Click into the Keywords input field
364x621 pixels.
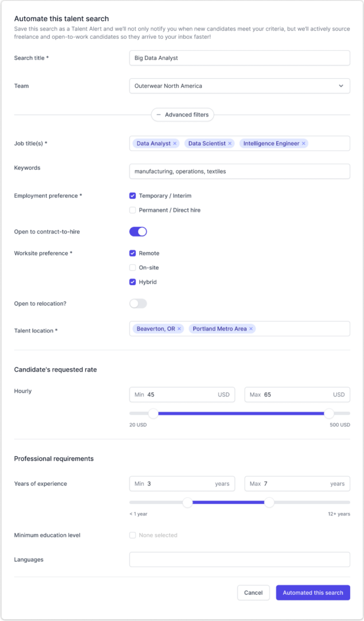click(x=240, y=172)
